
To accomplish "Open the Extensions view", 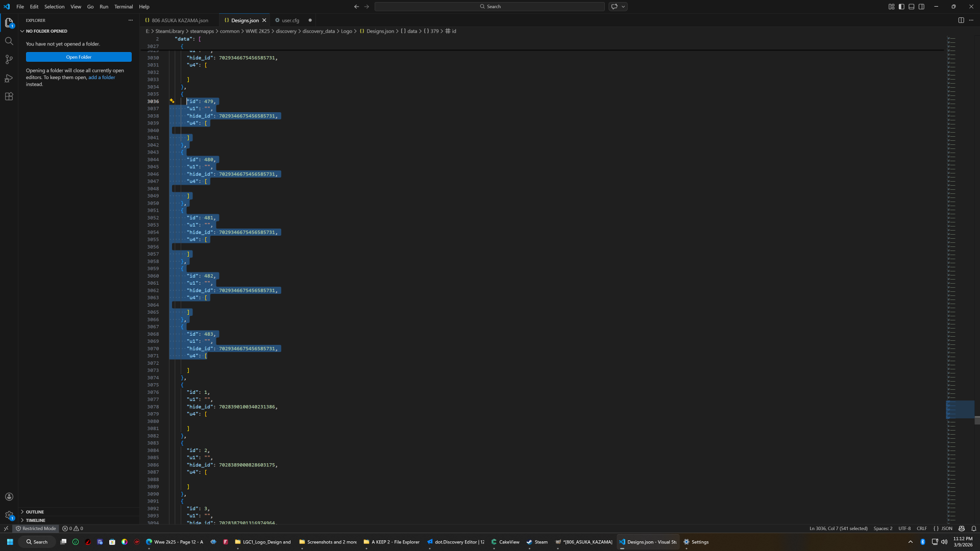I will click(9, 96).
